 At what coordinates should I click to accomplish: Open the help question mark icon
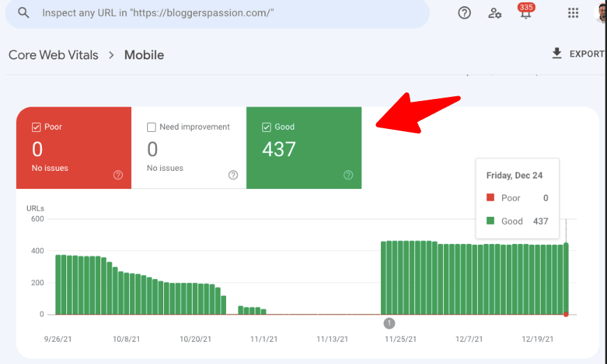click(464, 13)
